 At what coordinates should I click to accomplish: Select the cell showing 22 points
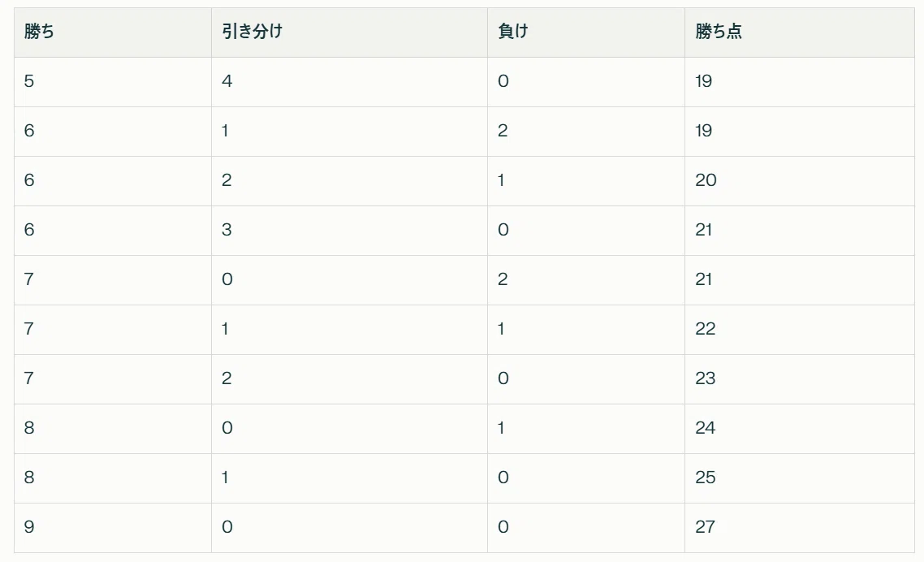tap(800, 330)
